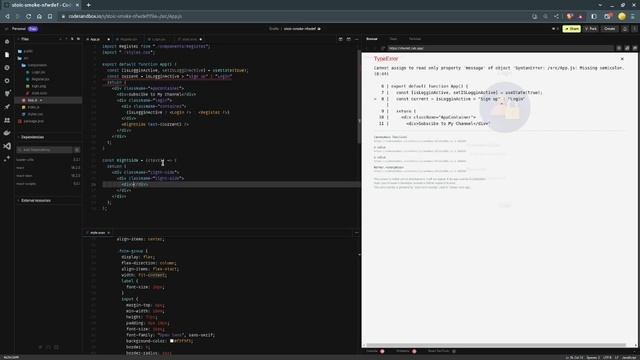Image resolution: width=640 pixels, height=360 pixels.
Task: Open a new browser tab
Action: pos(88,5)
